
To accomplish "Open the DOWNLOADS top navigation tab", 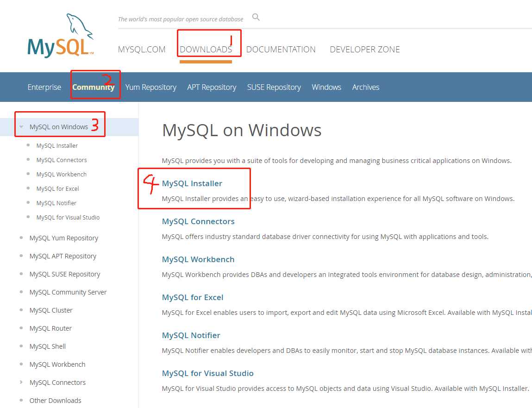I will [206, 50].
